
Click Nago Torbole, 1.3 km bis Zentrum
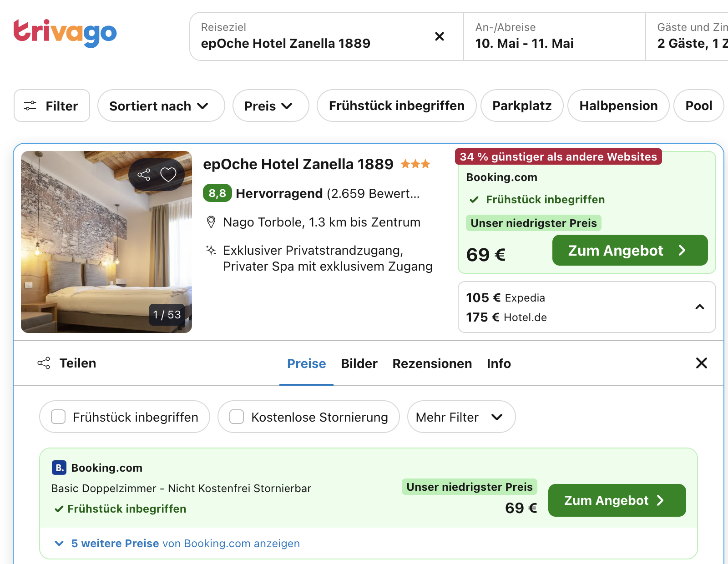tap(322, 222)
